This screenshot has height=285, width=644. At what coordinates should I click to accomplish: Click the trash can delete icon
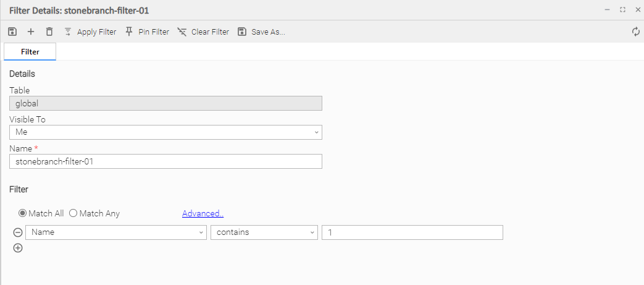click(49, 32)
